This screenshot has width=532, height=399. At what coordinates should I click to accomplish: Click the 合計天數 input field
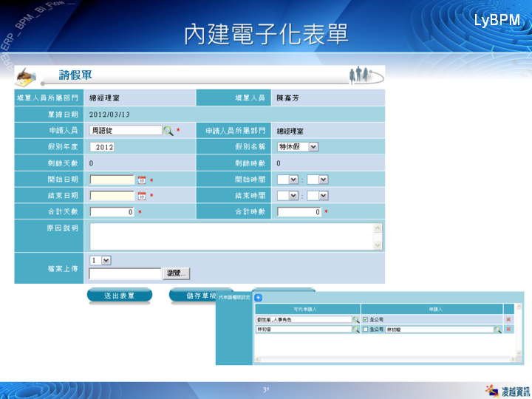(x=112, y=212)
